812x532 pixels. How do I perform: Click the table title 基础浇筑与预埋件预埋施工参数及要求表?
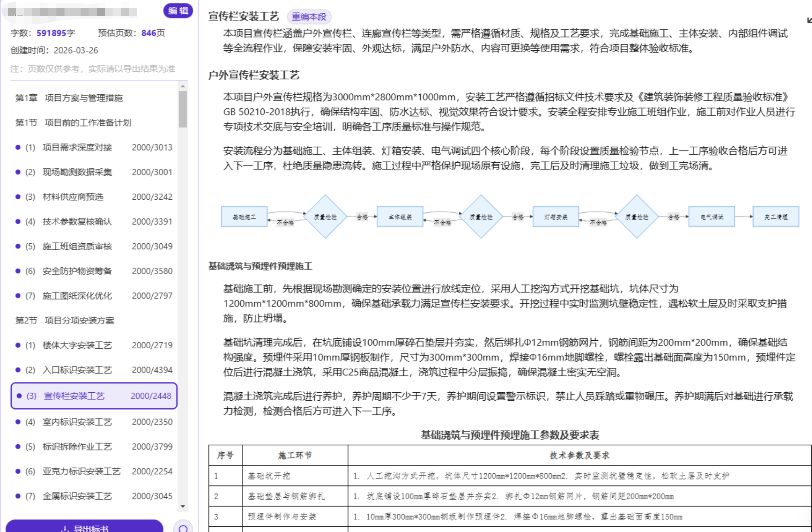pyautogui.click(x=510, y=435)
